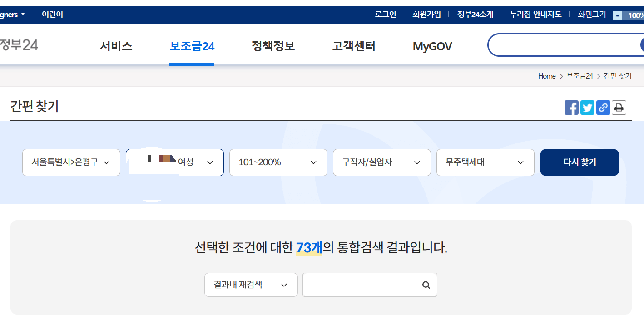The height and width of the screenshot is (325, 644).
Task: Open the 서울특별시>은평구 region dropdown
Action: [x=71, y=162]
